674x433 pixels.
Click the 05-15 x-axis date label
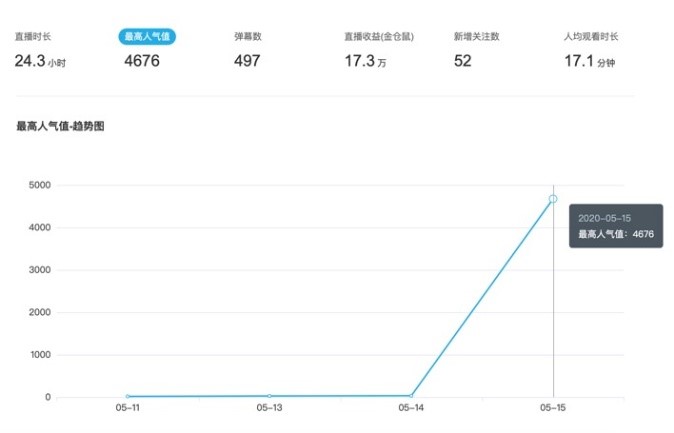point(553,409)
